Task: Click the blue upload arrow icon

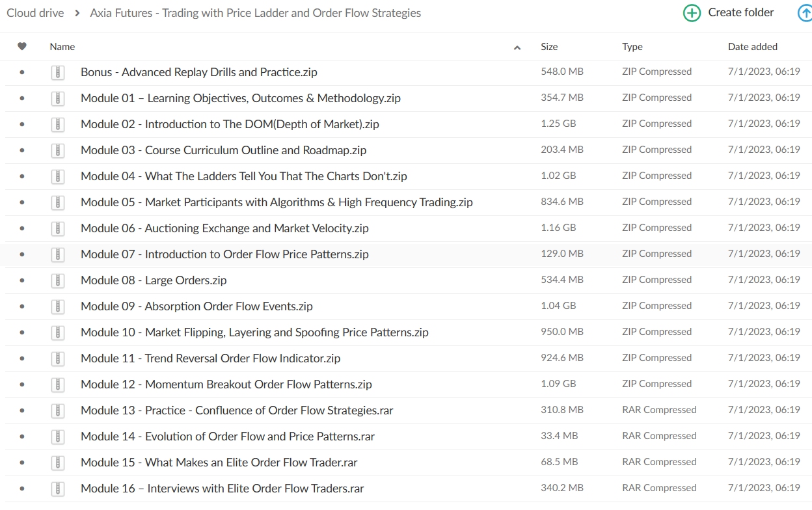Action: pos(805,13)
